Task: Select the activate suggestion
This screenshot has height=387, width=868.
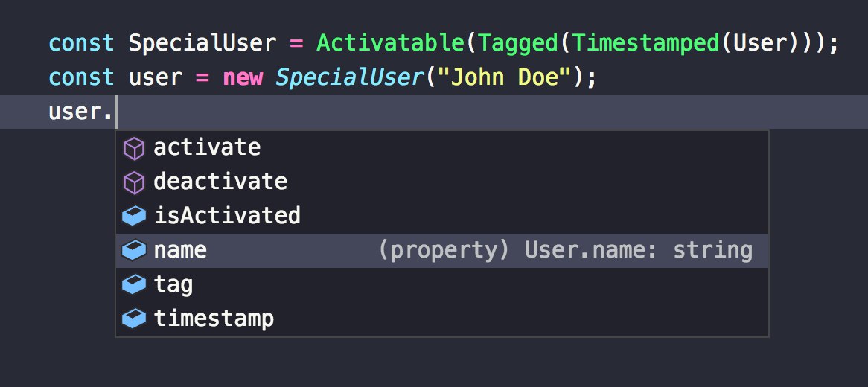Action: tap(207, 147)
